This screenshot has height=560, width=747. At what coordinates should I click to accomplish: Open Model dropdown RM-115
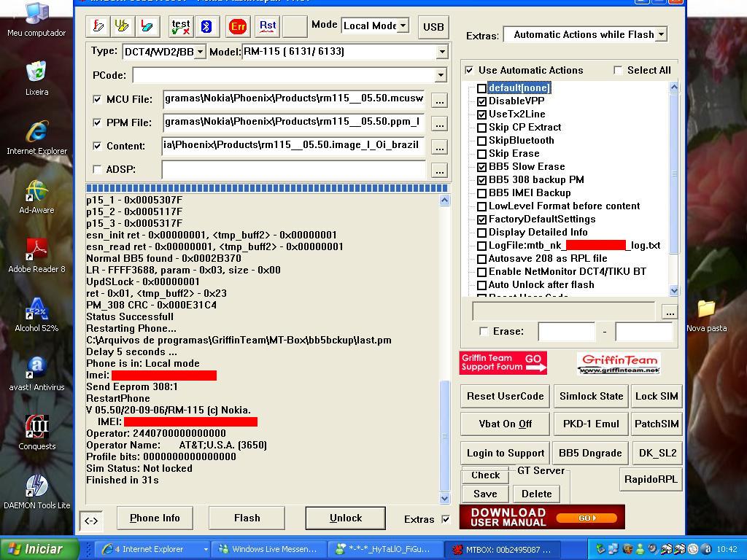tap(442, 52)
